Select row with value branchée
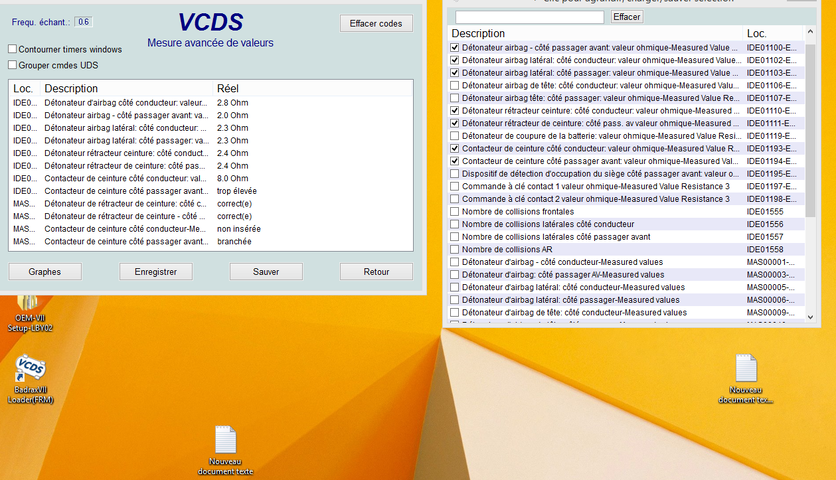 click(211, 242)
